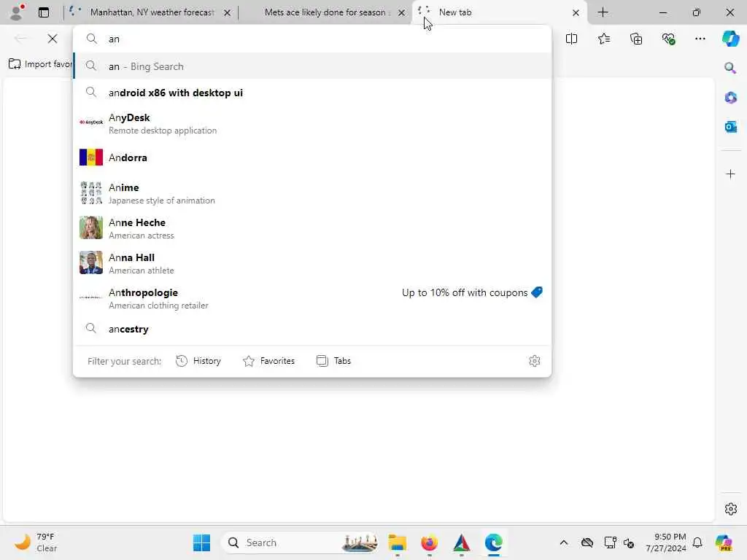Select the 'ancestry' search suggestion
Screen dimensions: 747x560
[312, 329]
